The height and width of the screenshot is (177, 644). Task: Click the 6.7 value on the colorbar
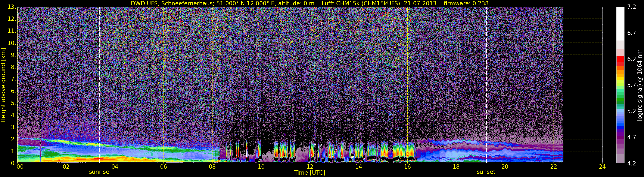[x=632, y=33]
